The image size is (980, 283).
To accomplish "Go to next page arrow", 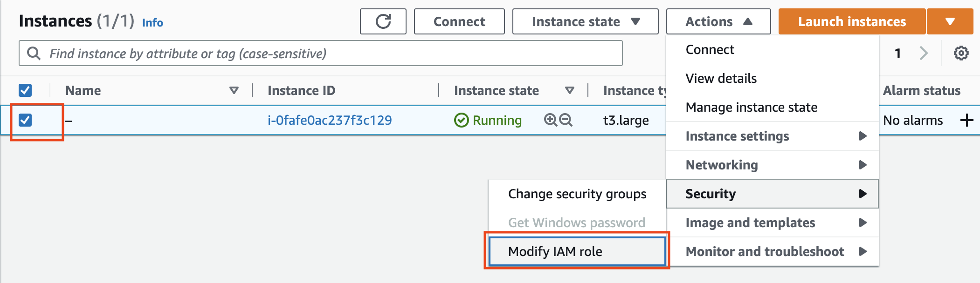I will (x=923, y=53).
